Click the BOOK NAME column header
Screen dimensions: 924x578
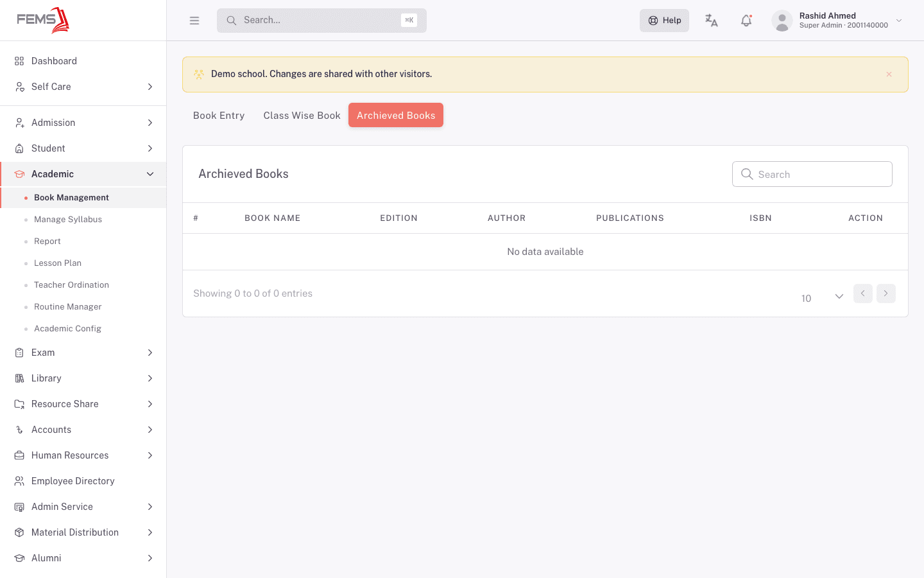(x=273, y=218)
